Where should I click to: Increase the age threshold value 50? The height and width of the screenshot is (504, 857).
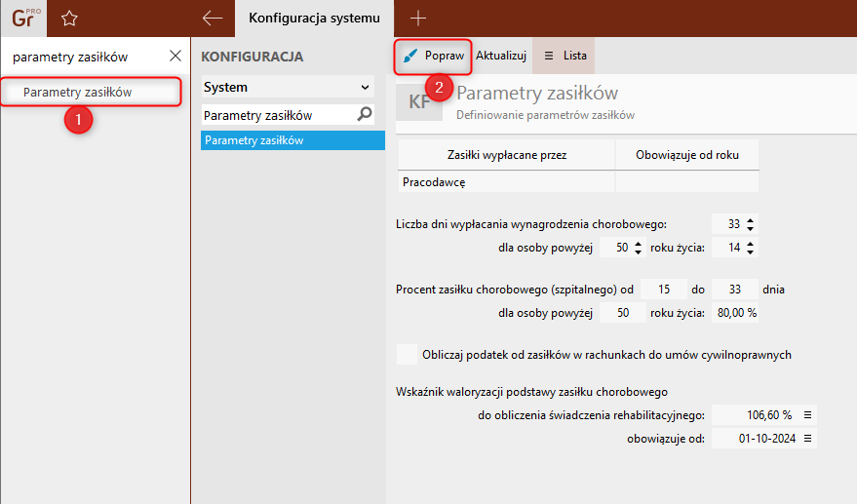[x=639, y=244]
